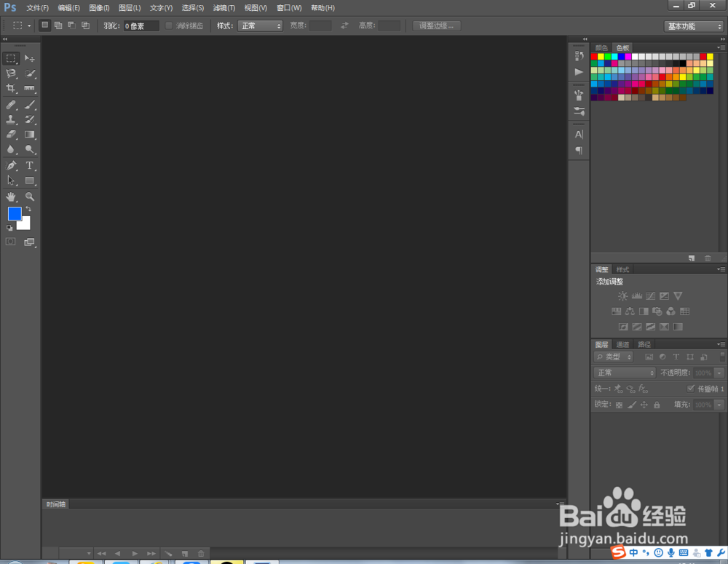Toggle the 消除锯齿 anti-alias checkbox

point(169,26)
